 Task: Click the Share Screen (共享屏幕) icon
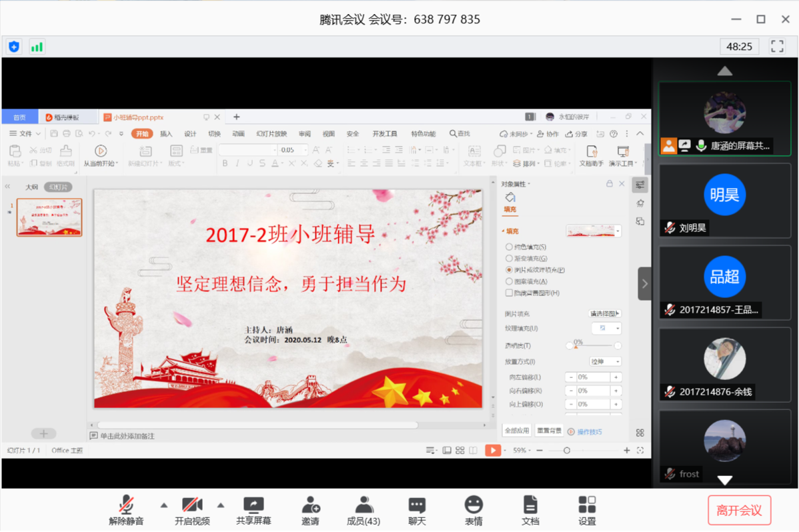(x=253, y=505)
